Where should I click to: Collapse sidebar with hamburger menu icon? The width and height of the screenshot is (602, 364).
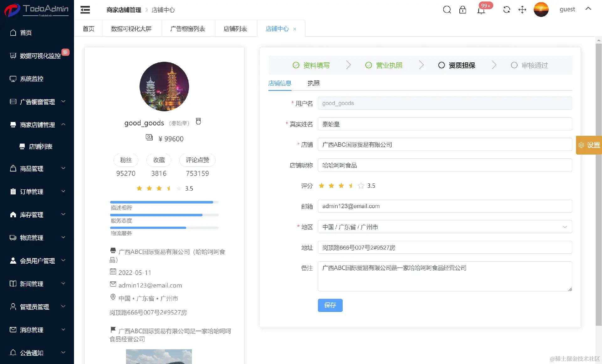85,10
